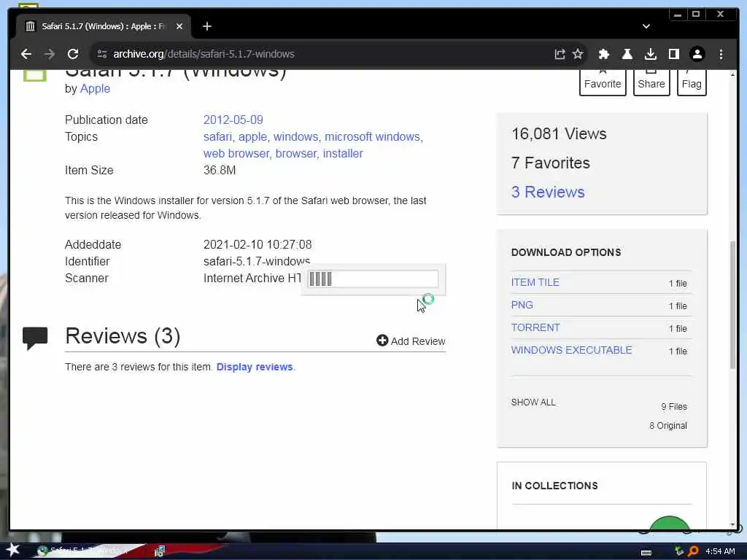Open the 3 Reviews link
747x560 pixels.
tap(547, 192)
